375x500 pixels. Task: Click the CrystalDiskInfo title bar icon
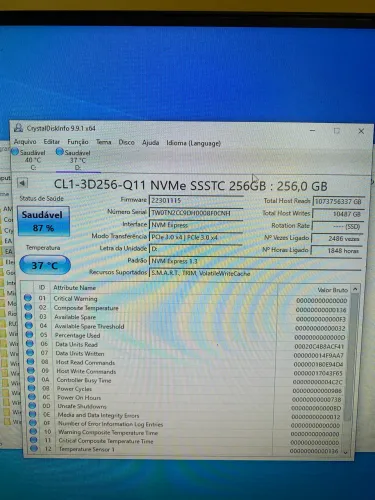click(19, 128)
